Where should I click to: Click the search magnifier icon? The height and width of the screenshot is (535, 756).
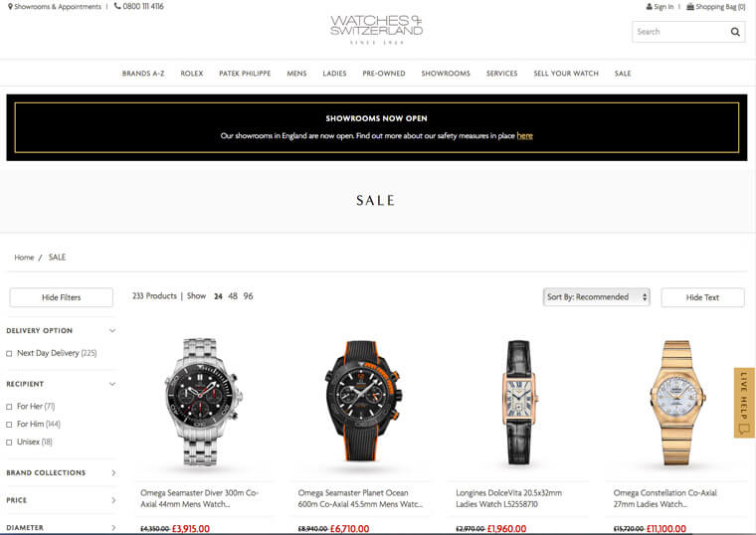(x=735, y=32)
